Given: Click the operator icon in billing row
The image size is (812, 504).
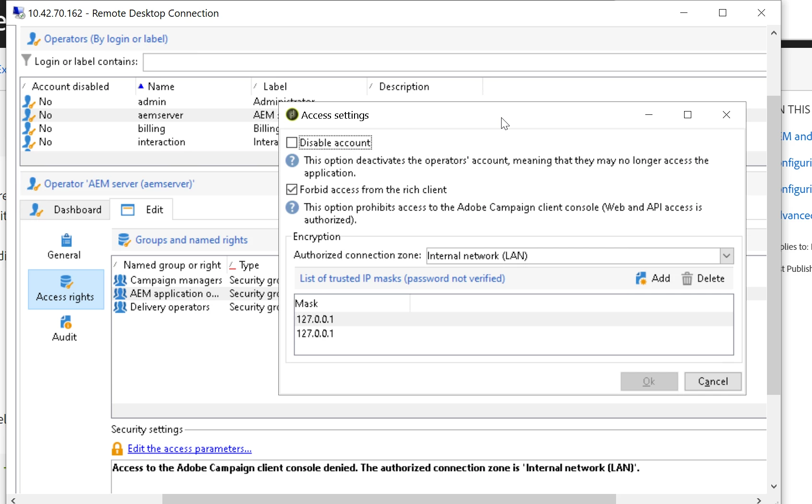Looking at the screenshot, I should [x=29, y=128].
